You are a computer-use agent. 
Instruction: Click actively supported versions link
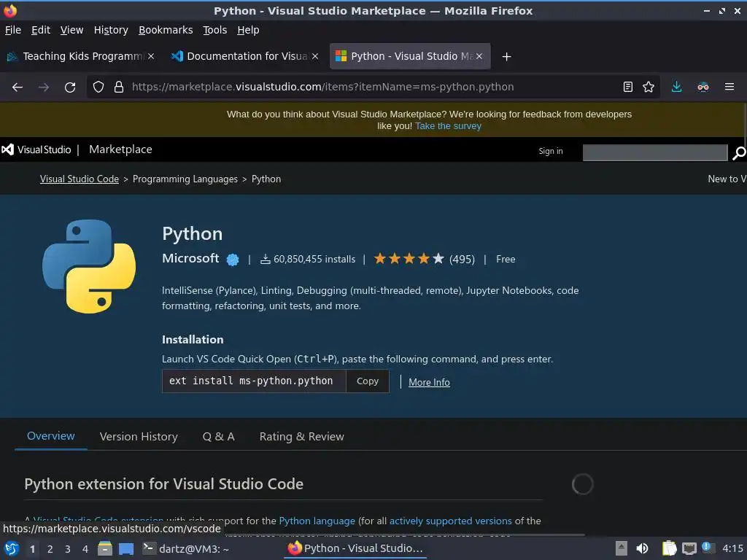(x=451, y=521)
